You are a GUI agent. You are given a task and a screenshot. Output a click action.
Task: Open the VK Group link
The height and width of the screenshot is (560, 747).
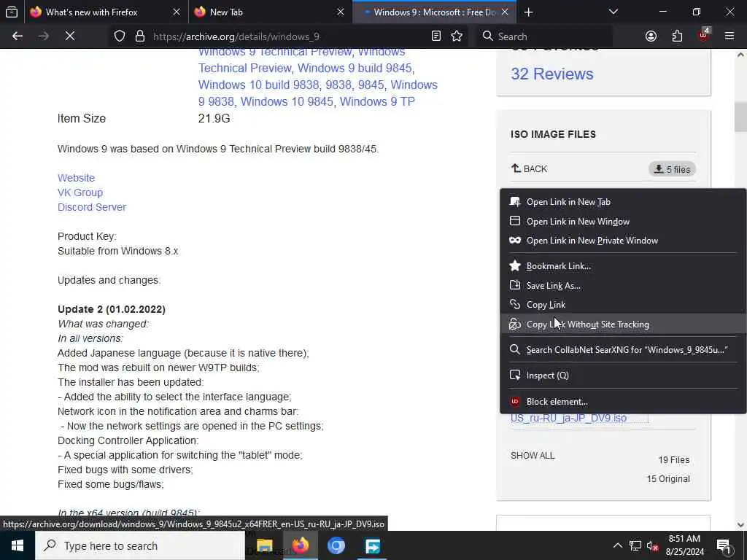point(80,192)
